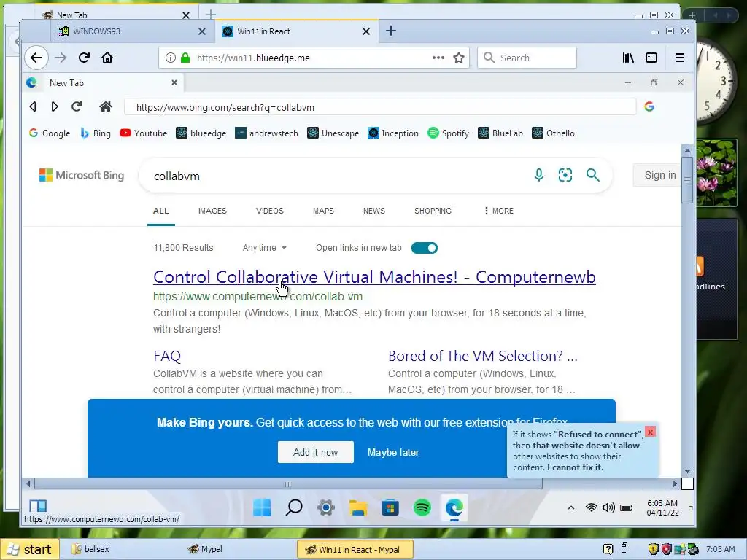Open the Mypal Library icon
This screenshot has width=747, height=560.
pos(628,58)
